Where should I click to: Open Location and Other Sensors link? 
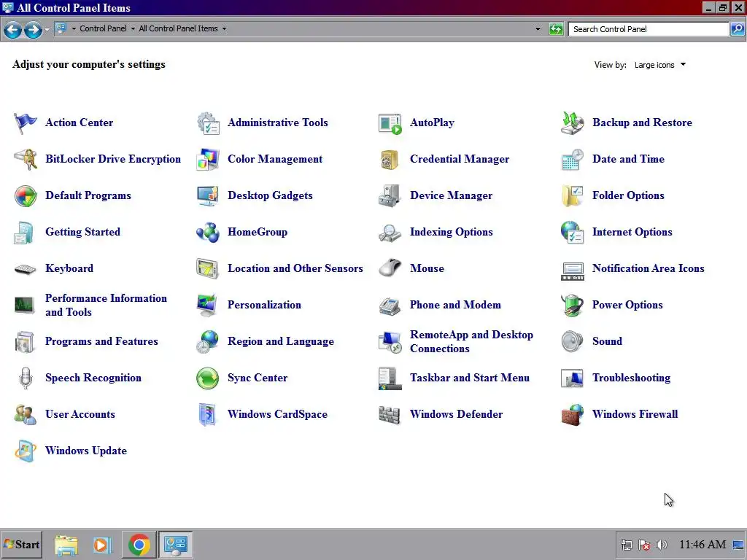[295, 268]
